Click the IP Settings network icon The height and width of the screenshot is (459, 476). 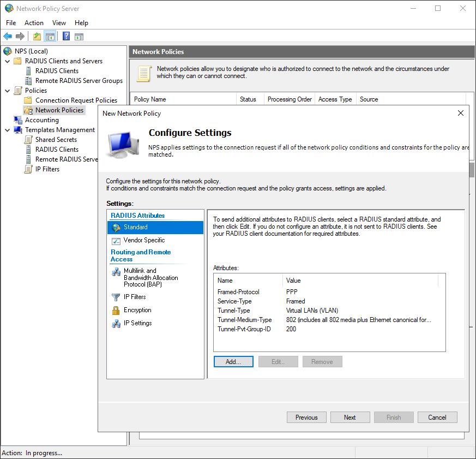pyautogui.click(x=116, y=324)
